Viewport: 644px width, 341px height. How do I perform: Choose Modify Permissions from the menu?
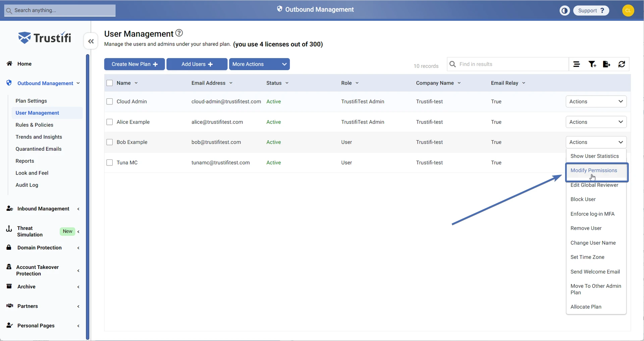click(x=593, y=170)
